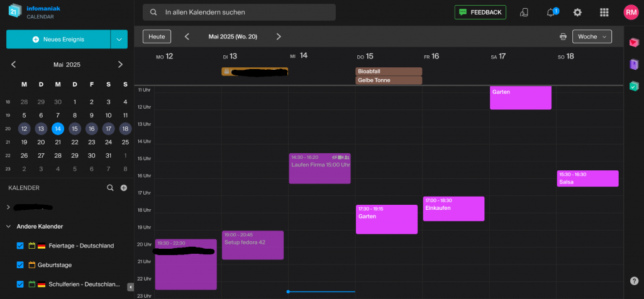Add a calendar with the plus icon

pyautogui.click(x=124, y=188)
